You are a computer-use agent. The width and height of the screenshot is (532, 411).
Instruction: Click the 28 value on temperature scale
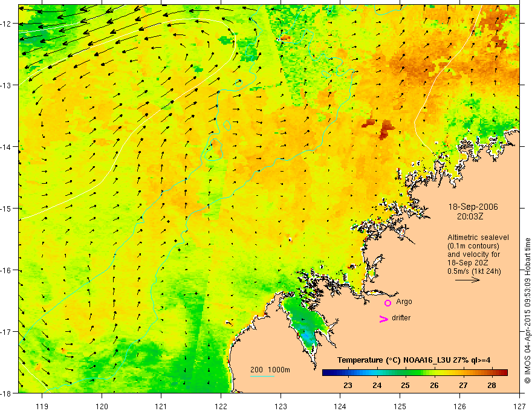click(491, 385)
